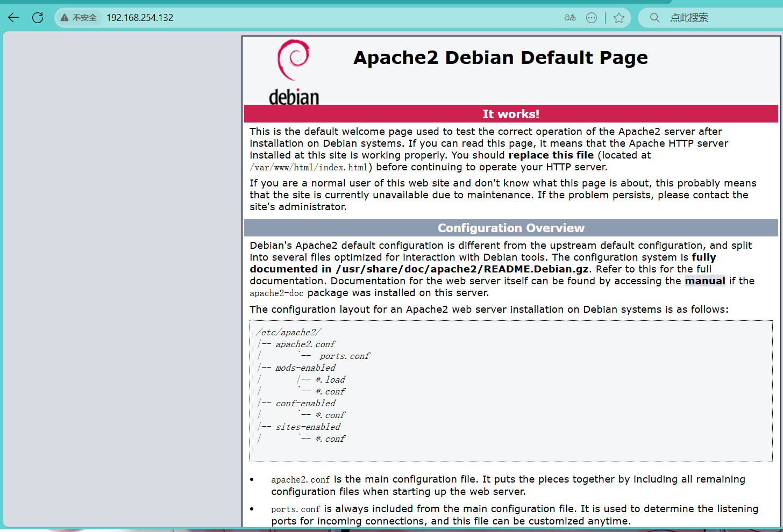783x532 pixels.
Task: Click the /var/www/html/index.html path text
Action: 309,167
